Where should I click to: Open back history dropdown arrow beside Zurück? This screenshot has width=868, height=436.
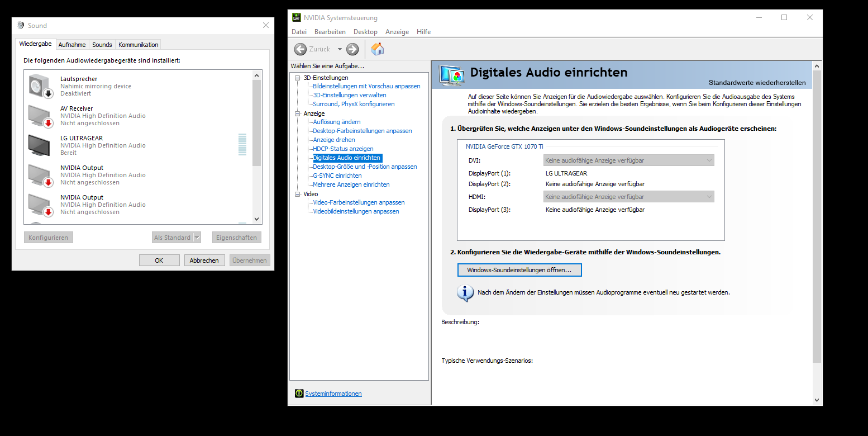340,49
